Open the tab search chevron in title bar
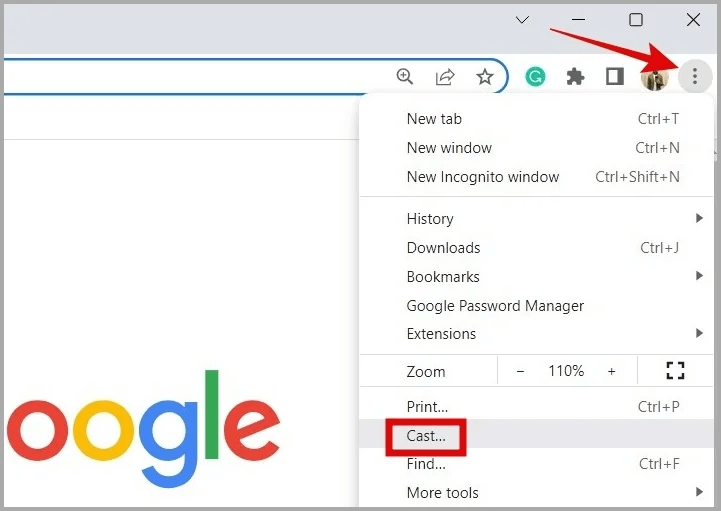This screenshot has height=511, width=721. [522, 20]
